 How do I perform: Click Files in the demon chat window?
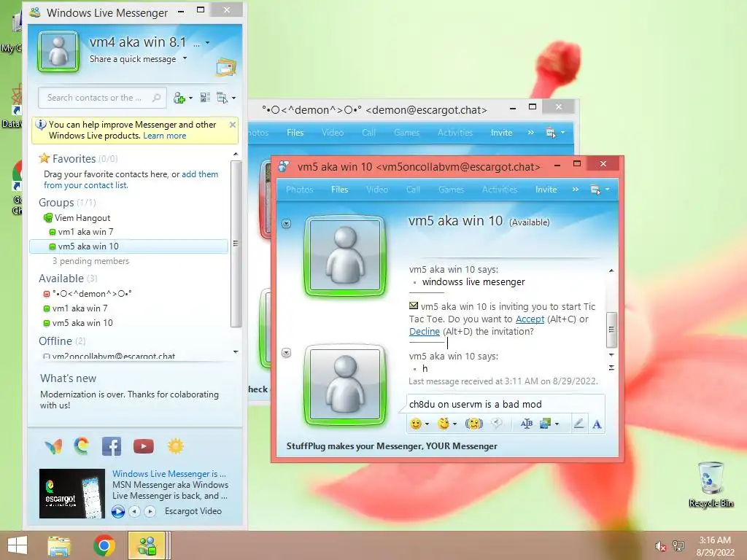(x=295, y=133)
